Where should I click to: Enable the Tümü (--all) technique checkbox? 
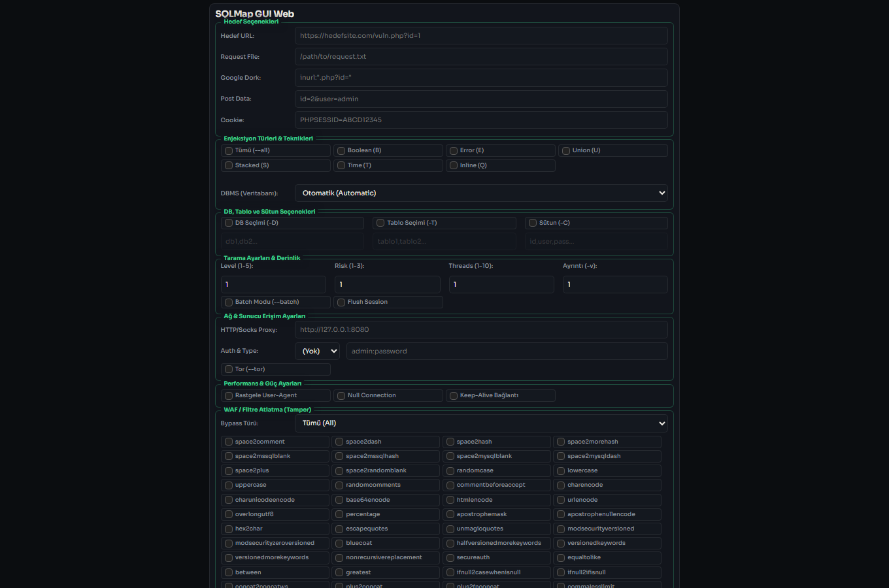pos(229,151)
